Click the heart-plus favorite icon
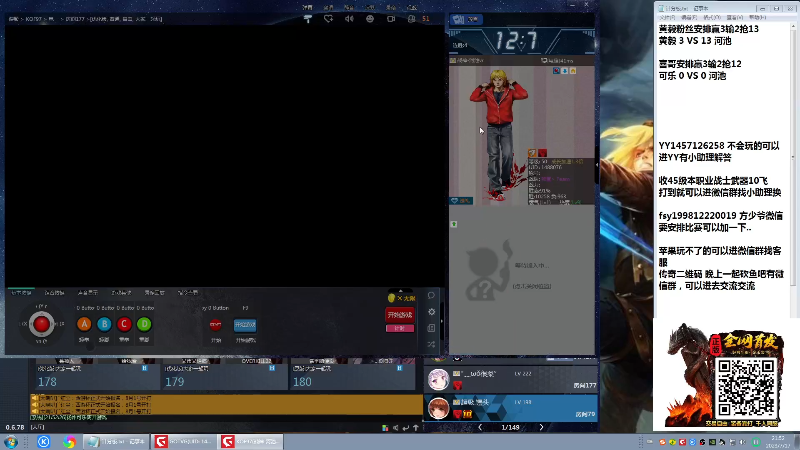Image resolution: width=800 pixels, height=450 pixels. (329, 19)
